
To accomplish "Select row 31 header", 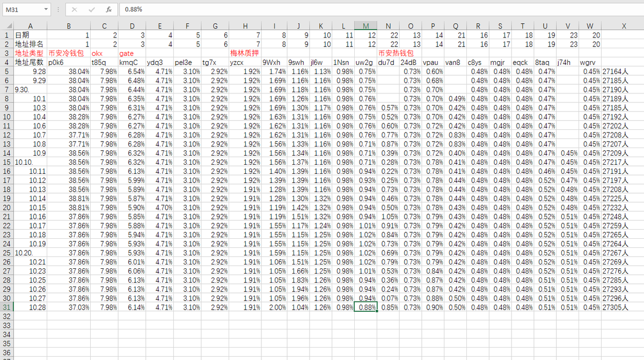I will point(6,307).
